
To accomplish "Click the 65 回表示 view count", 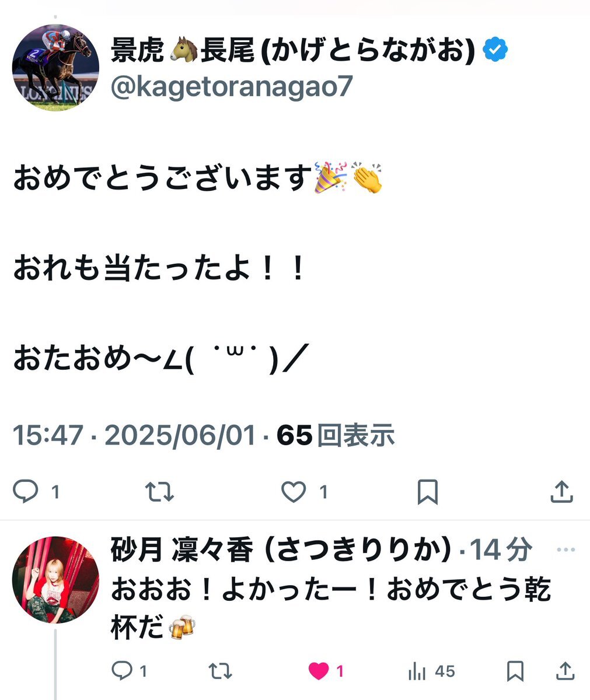I will point(336,435).
